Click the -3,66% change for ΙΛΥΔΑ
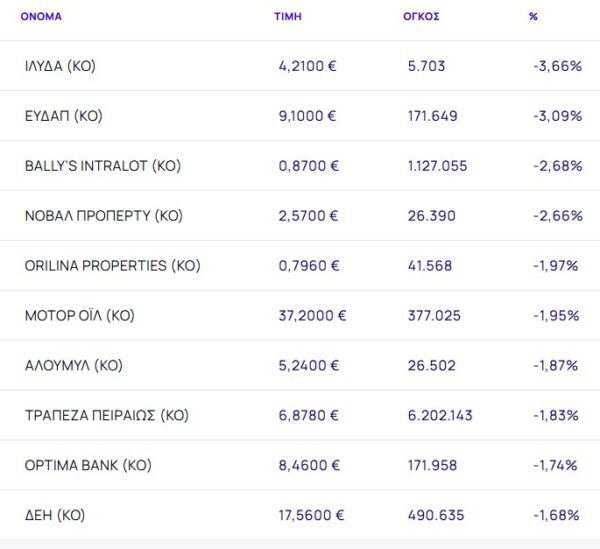Screen dimensions: 600x549 [558, 66]
